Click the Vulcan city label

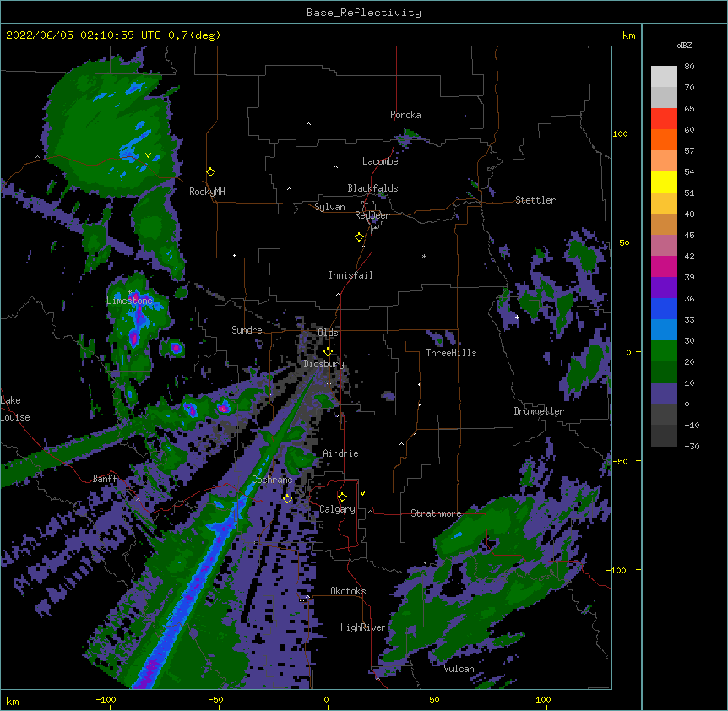coord(459,669)
